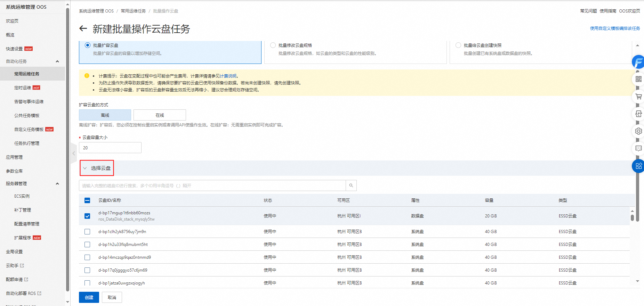Collapse the 自动化任务 sidebar group
The height and width of the screenshot is (306, 644).
click(57, 61)
